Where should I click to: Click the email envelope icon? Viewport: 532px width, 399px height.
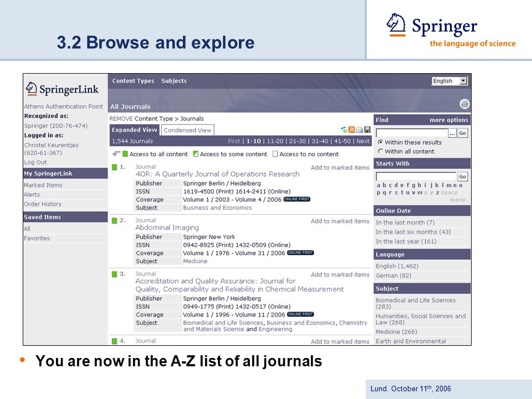(359, 130)
